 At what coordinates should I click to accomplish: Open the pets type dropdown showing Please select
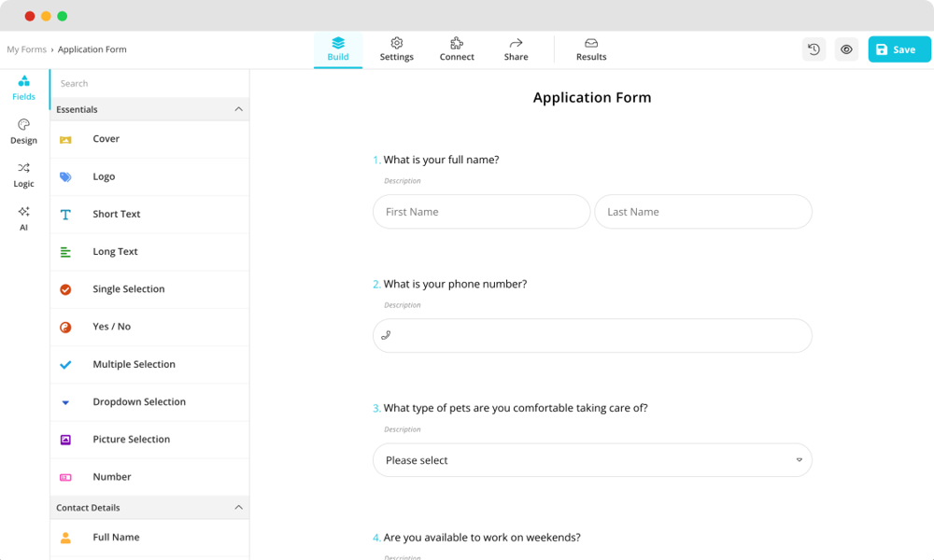[x=592, y=460]
